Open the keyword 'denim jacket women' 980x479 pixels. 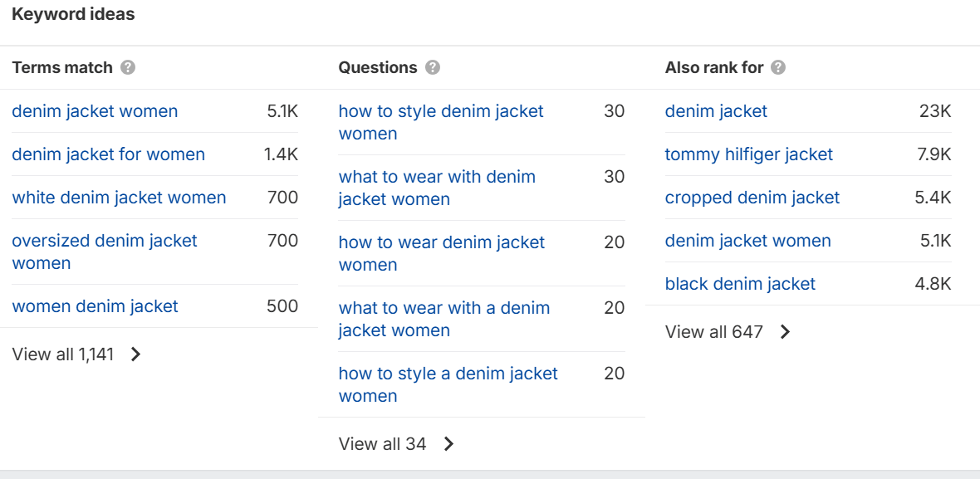pyautogui.click(x=95, y=110)
